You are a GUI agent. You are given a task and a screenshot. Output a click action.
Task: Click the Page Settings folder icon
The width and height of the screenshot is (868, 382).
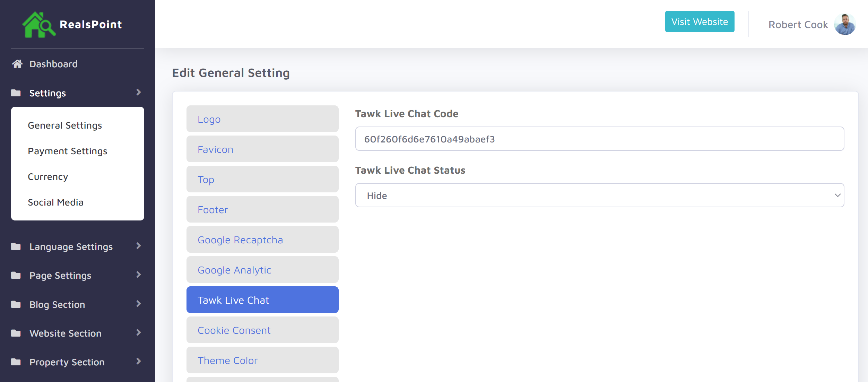(x=16, y=275)
